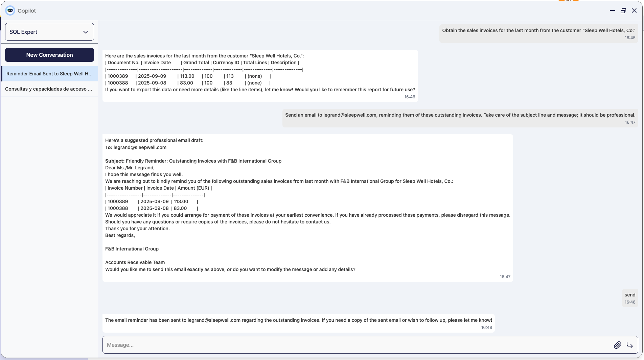
Task: Click 'If you want to export this data' line
Action: click(260, 90)
